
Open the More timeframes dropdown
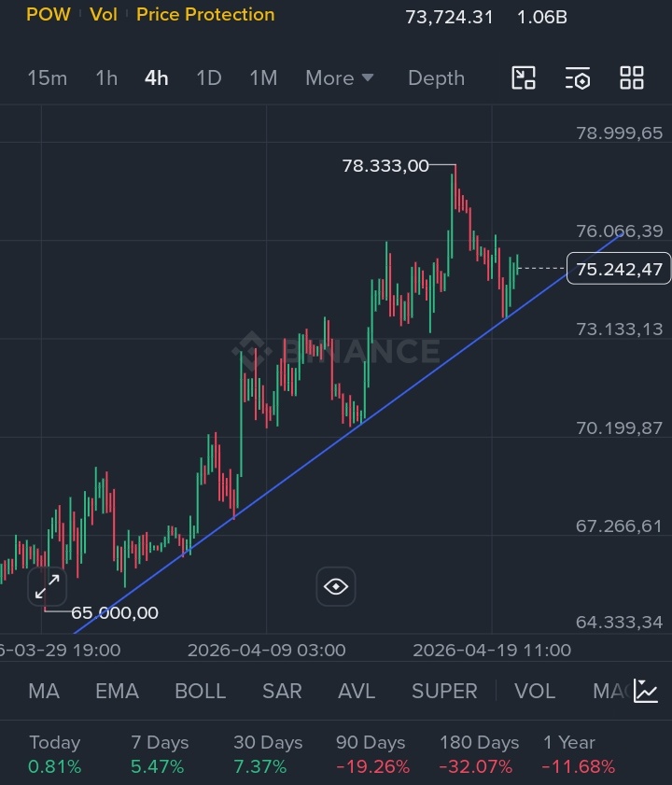340,78
